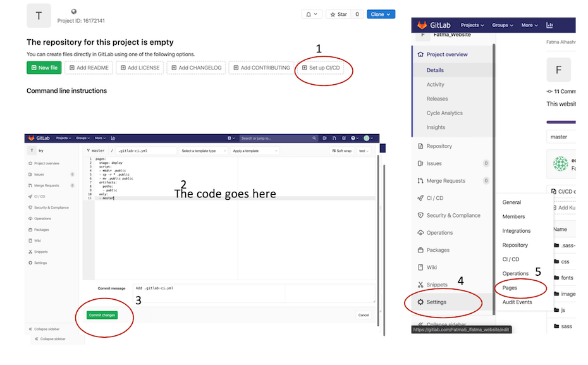The width and height of the screenshot is (588, 365).
Task: Click the globe visibility icon above Project ID
Action: pyautogui.click(x=74, y=11)
